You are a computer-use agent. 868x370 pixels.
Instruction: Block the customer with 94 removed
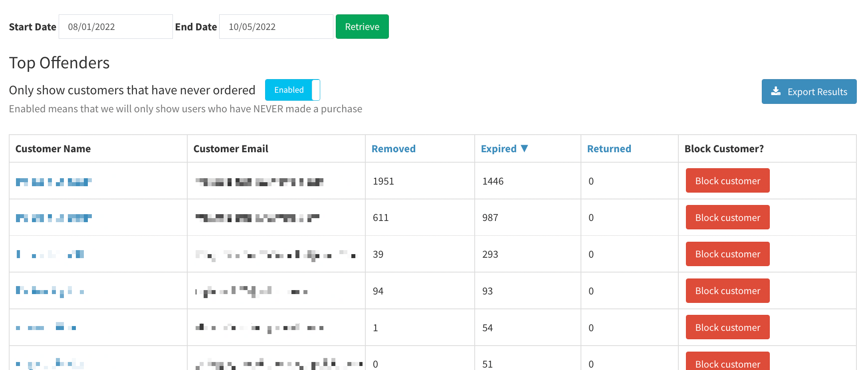click(x=727, y=291)
